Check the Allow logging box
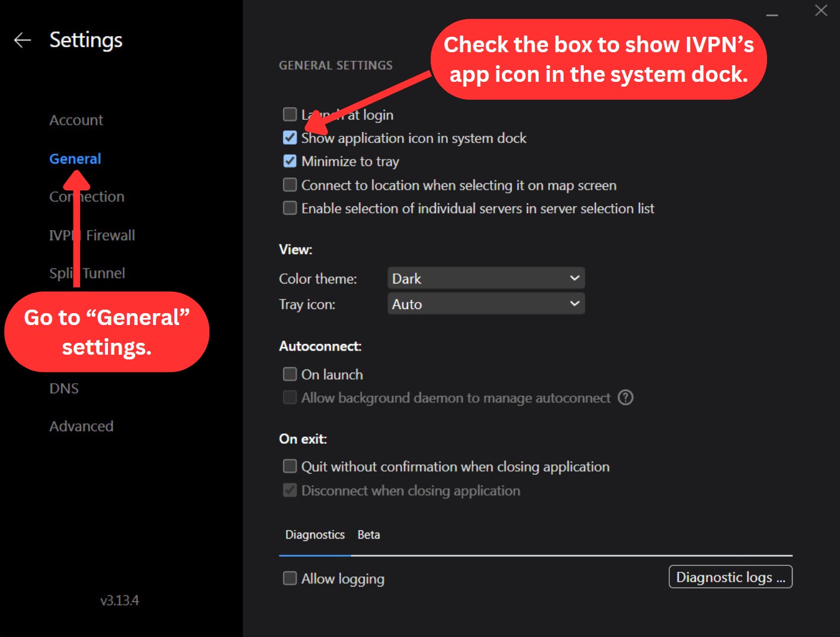This screenshot has width=840, height=637. pos(289,578)
